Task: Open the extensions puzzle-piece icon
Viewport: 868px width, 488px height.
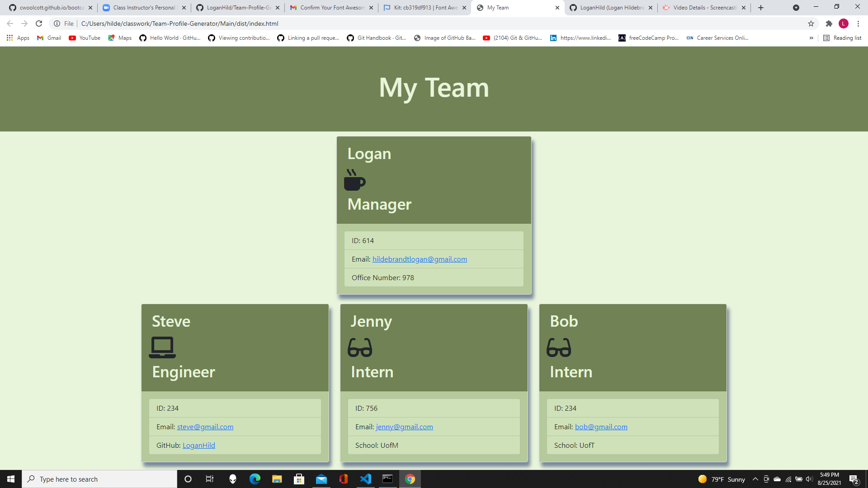Action: click(x=830, y=23)
